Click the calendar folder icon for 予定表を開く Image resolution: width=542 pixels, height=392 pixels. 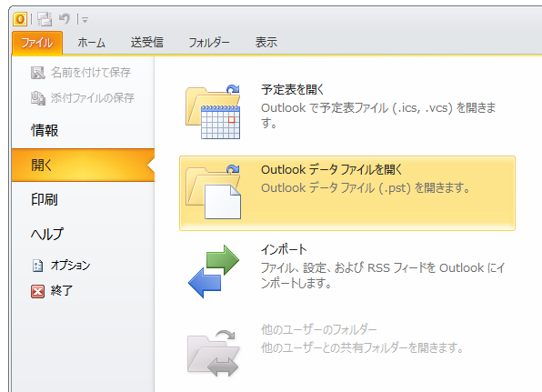point(213,112)
